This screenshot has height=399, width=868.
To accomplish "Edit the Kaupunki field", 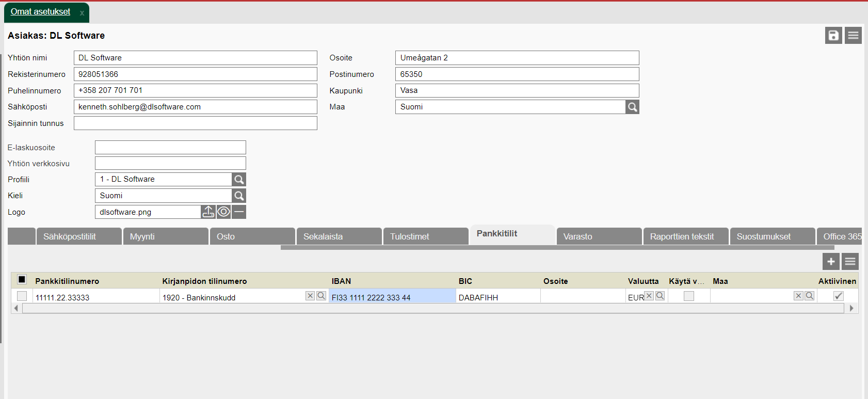I will 517,90.
